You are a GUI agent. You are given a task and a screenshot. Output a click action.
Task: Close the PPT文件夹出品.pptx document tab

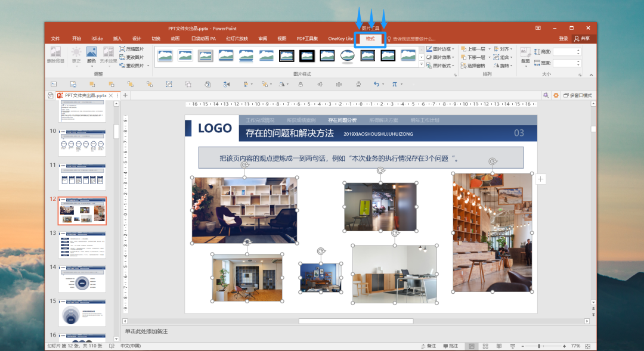coord(111,95)
